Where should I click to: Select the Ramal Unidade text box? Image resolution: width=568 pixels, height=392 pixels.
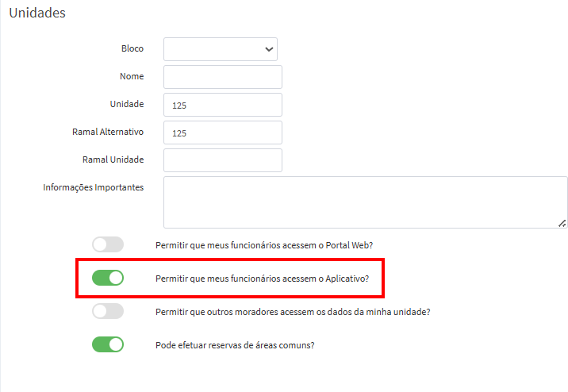pos(223,160)
